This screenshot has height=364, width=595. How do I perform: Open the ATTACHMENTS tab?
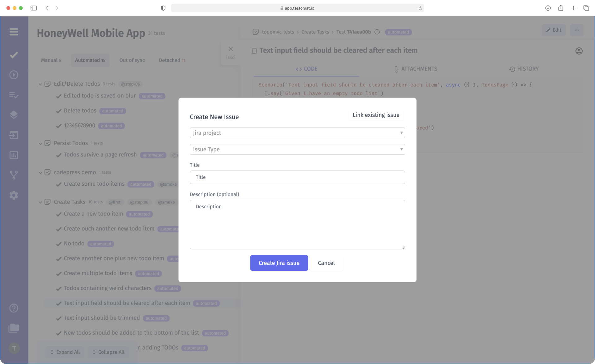(x=416, y=69)
